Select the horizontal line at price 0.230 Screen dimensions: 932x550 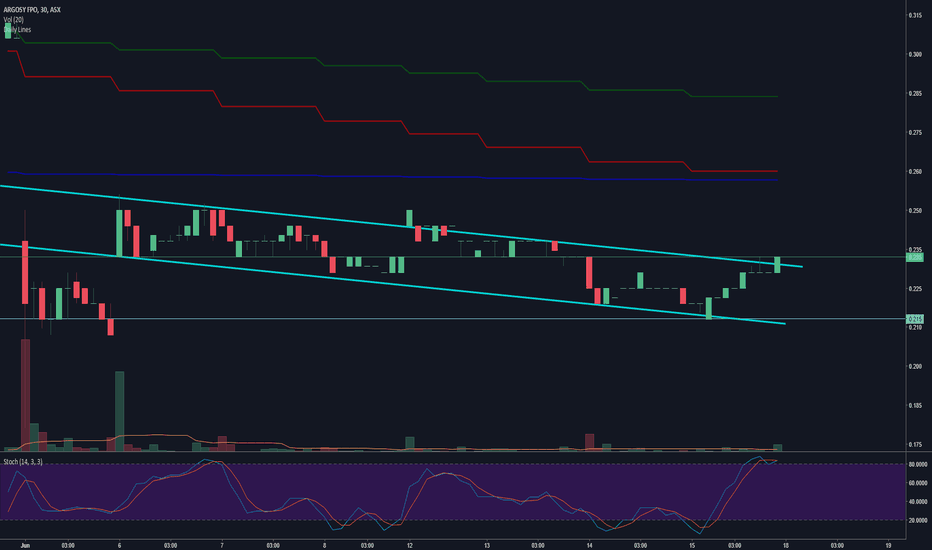[452, 257]
